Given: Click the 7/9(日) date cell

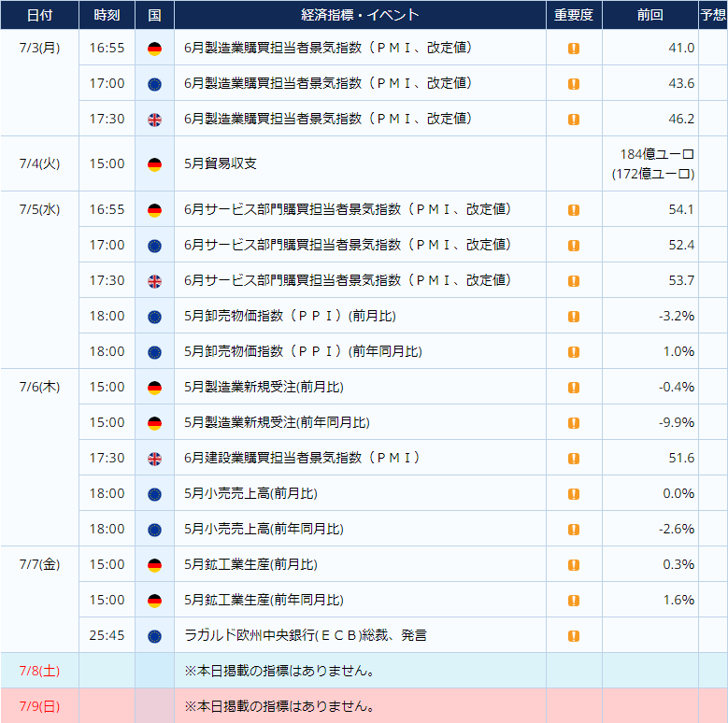Looking at the screenshot, I should (39, 706).
